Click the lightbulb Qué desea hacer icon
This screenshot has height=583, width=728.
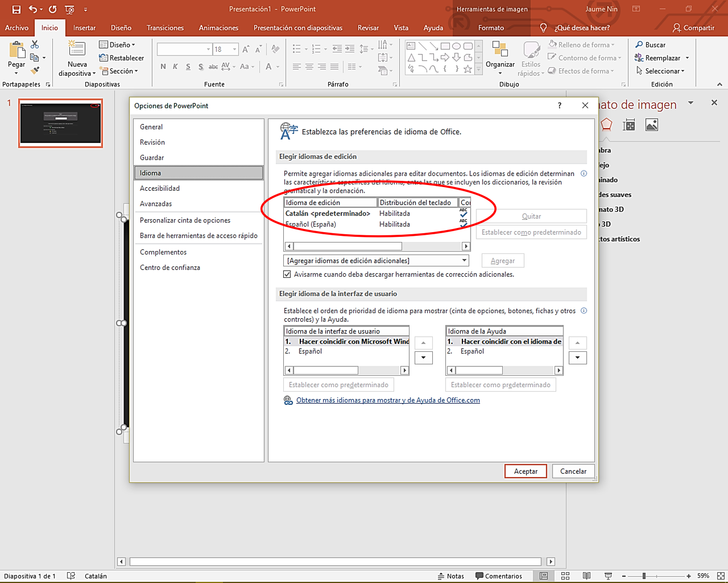tap(543, 27)
